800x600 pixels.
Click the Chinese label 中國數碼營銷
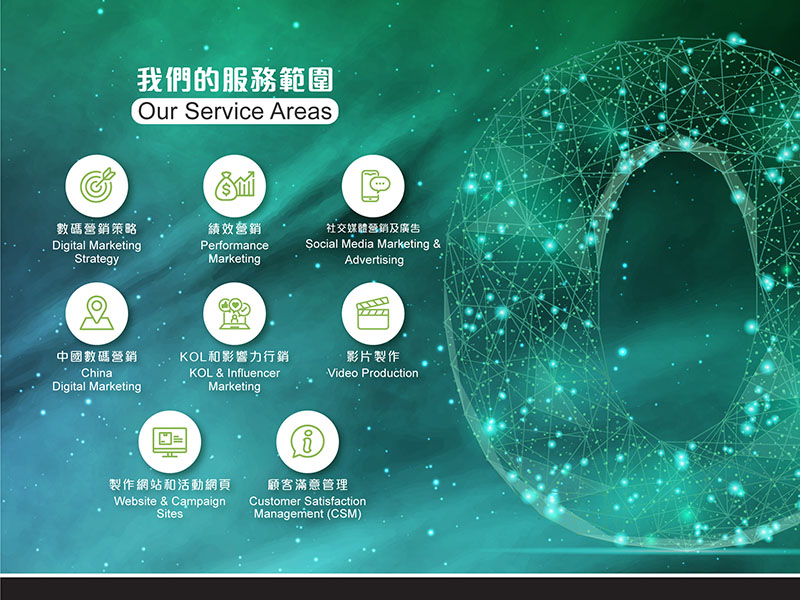pos(96,356)
